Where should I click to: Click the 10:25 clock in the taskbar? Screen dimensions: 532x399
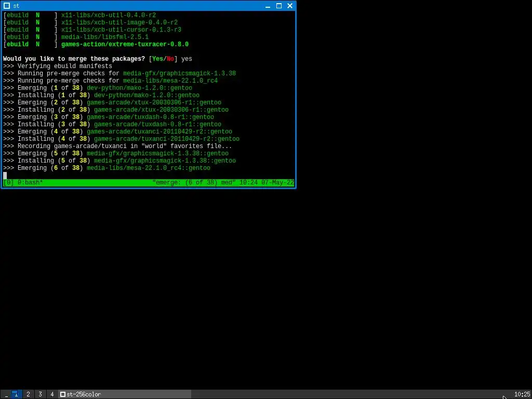pyautogui.click(x=522, y=394)
